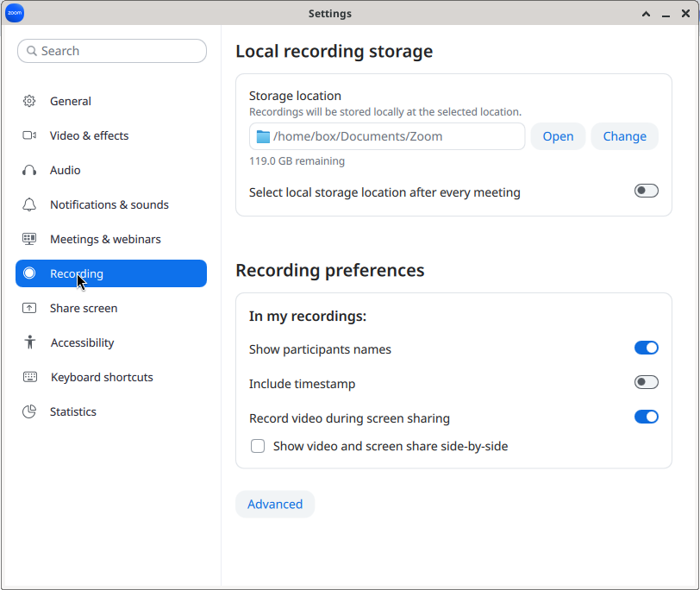Image resolution: width=700 pixels, height=590 pixels.
Task: Click the /home/box/Documents/Zoom path field
Action: [x=387, y=136]
